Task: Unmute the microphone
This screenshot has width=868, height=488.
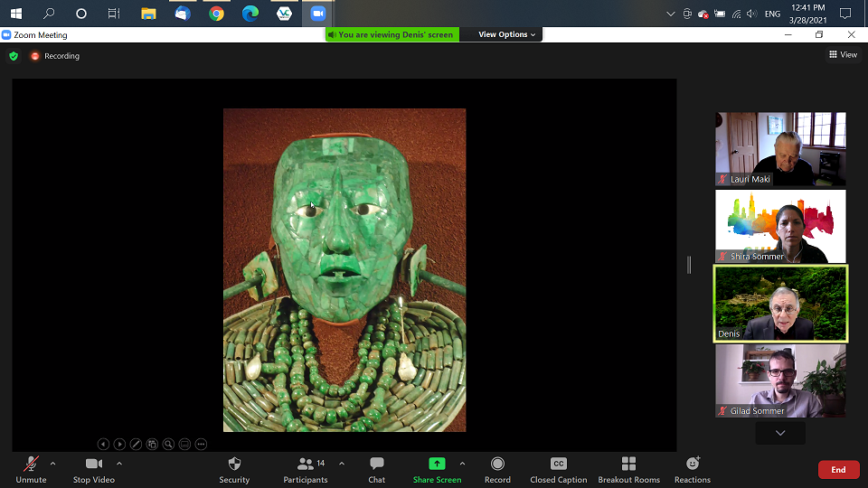Action: click(x=31, y=470)
